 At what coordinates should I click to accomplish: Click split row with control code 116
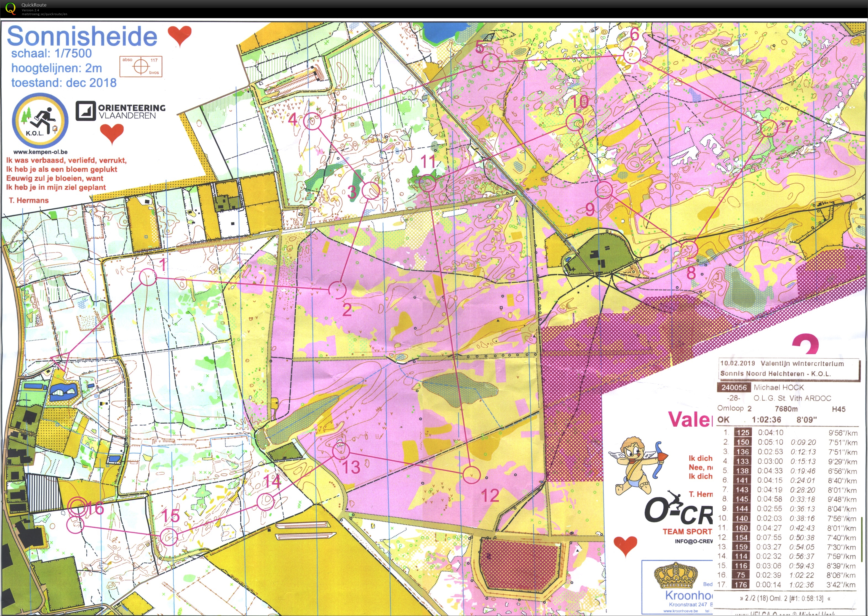(787, 566)
